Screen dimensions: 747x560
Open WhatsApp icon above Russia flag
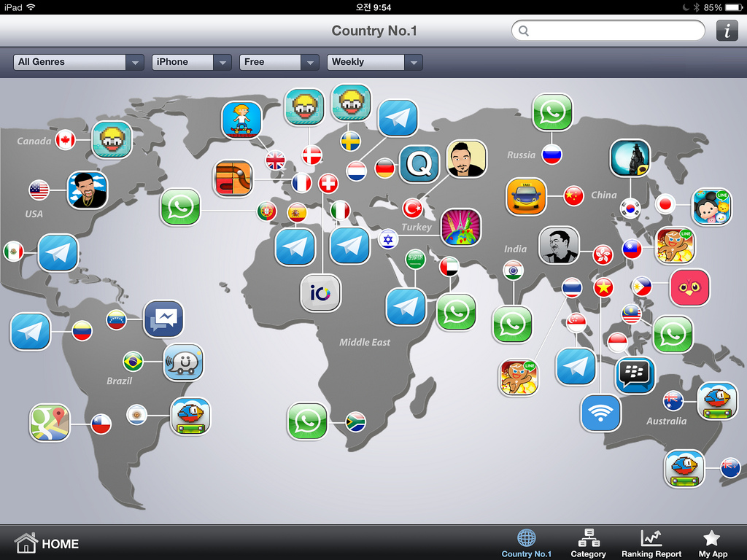tap(553, 112)
